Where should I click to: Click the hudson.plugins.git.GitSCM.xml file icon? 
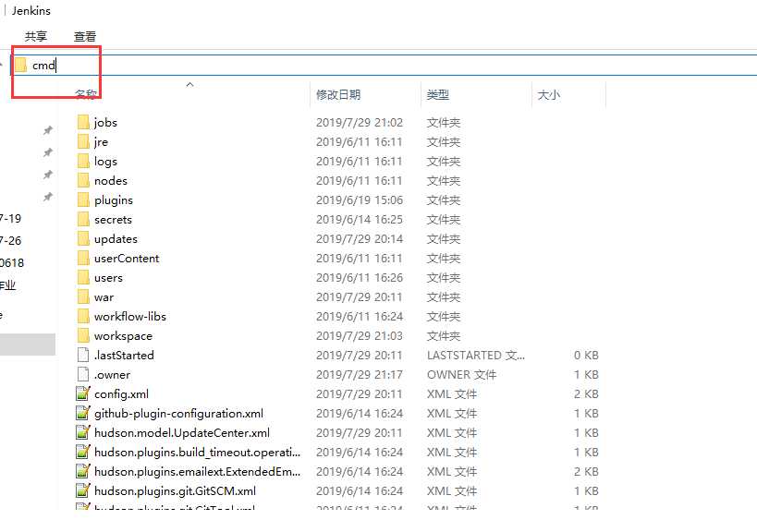[83, 490]
